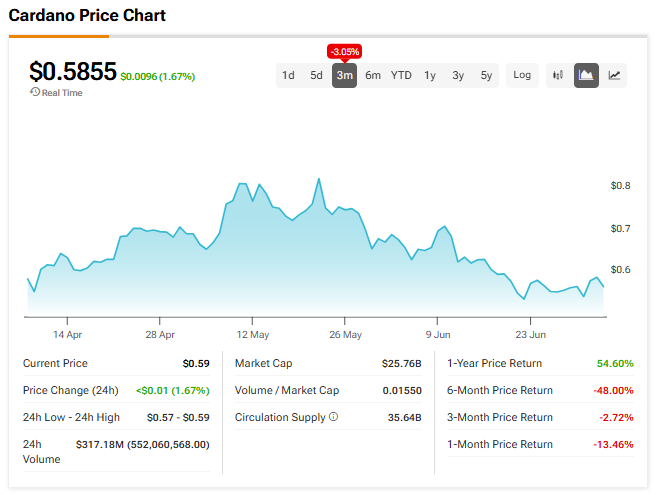Image resolution: width=658 pixels, height=495 pixels.
Task: Click the Cardano Price Chart heading
Action: (x=87, y=16)
